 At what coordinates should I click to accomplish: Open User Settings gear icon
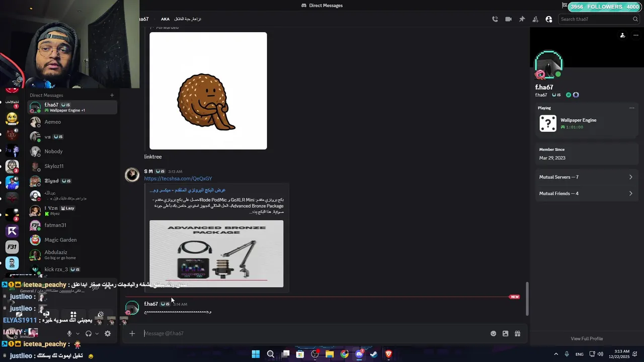tap(108, 333)
